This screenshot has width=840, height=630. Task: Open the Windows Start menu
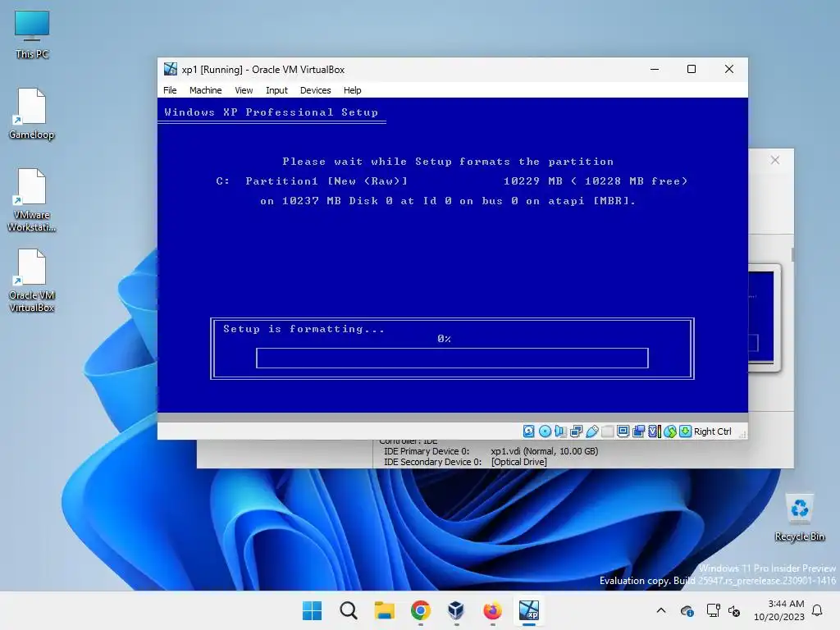312,610
